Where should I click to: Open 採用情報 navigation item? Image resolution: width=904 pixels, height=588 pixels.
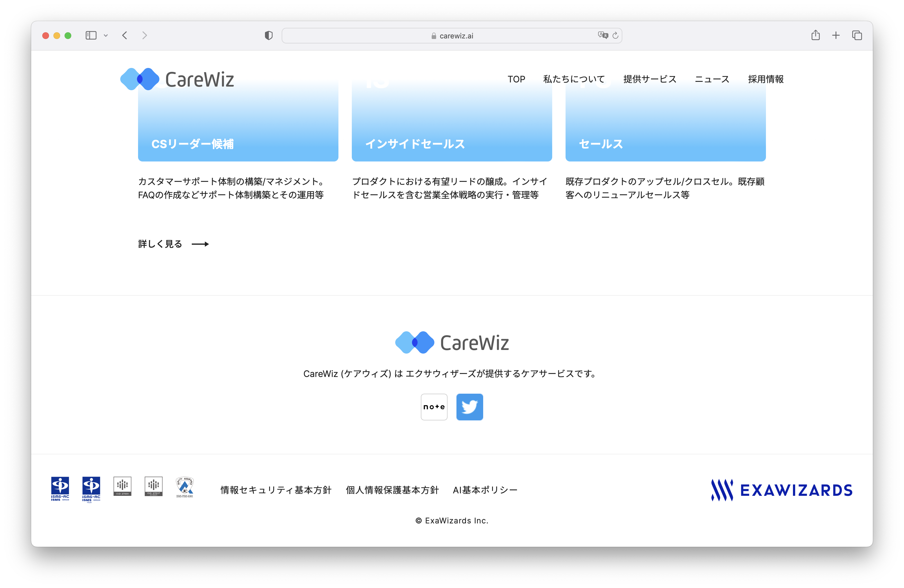coord(765,79)
